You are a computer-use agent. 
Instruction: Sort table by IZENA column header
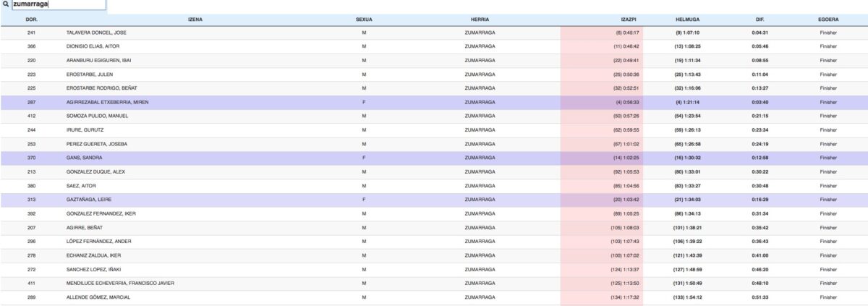tap(195, 19)
